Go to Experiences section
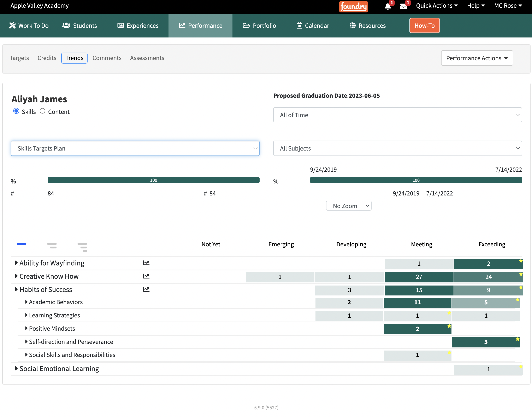Viewport: 532px width, 417px height. pos(138,26)
